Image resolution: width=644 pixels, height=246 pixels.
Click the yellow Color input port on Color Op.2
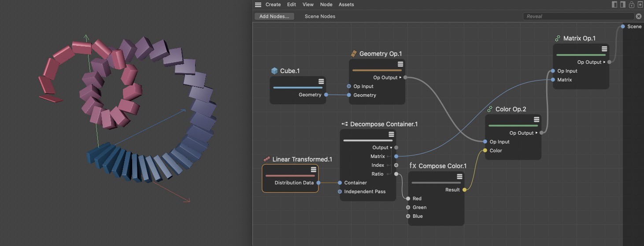[x=485, y=151]
